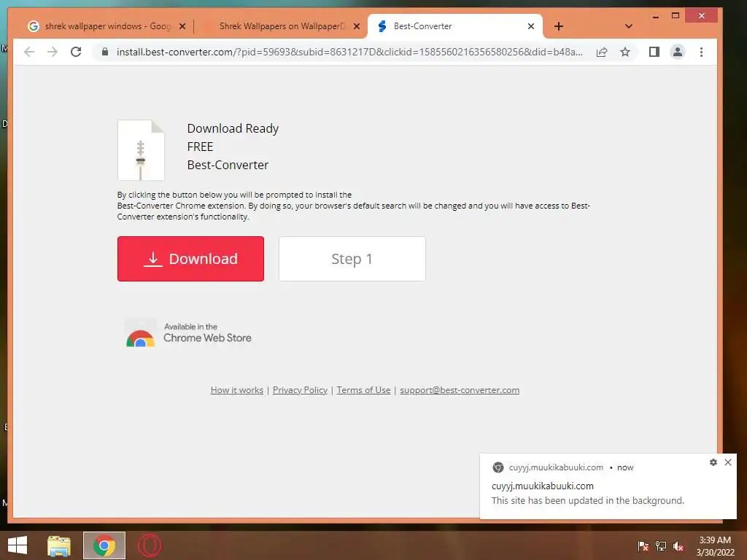Go forward using the browser forward arrow
Screen dimensions: 747x560
coord(53,52)
